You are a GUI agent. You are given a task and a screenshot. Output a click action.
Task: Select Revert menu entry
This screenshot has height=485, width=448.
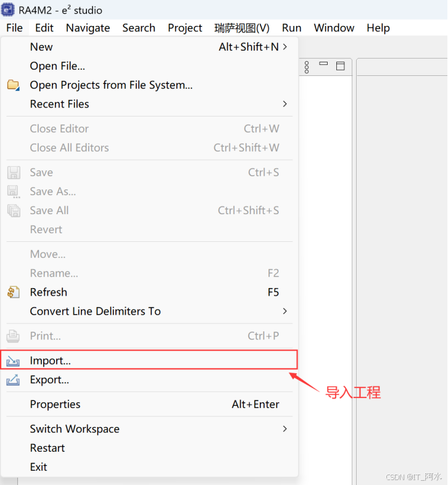tap(149, 230)
